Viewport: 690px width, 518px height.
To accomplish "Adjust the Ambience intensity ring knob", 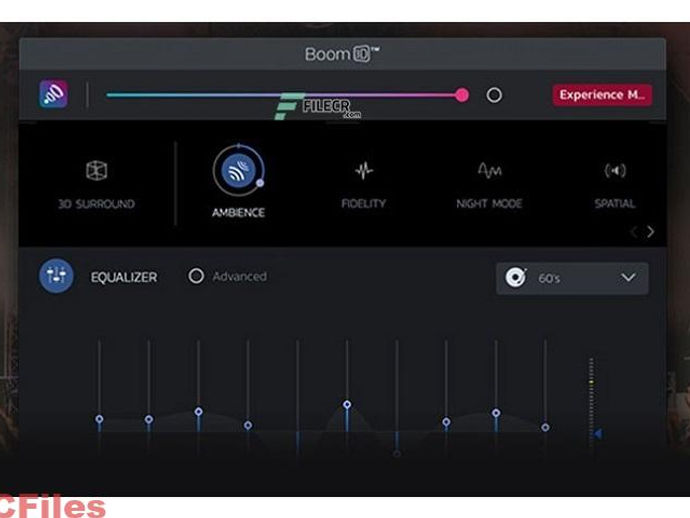I will click(260, 183).
